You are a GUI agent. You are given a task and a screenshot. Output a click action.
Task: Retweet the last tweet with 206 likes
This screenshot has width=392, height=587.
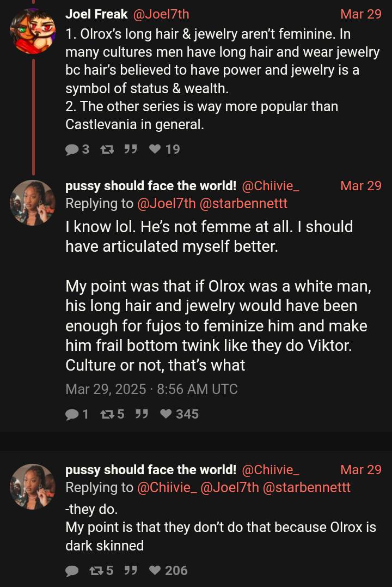95,571
